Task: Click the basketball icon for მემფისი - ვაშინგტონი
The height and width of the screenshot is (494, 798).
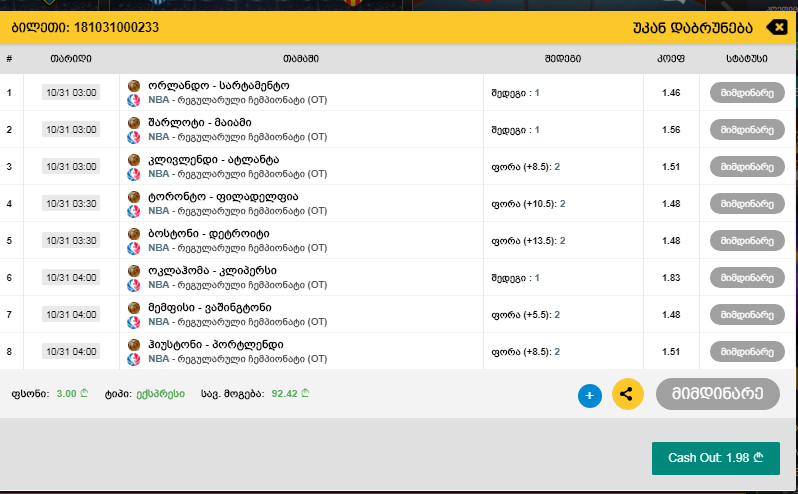Action: click(x=134, y=307)
